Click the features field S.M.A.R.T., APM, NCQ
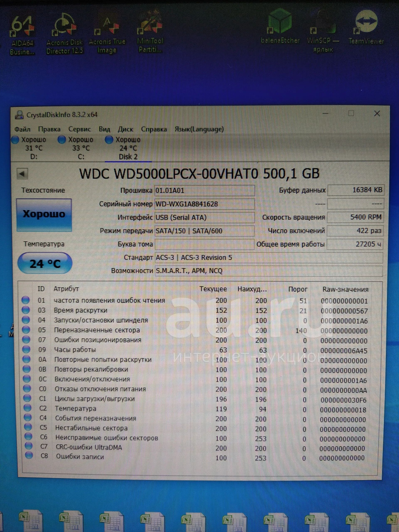 coord(269,271)
